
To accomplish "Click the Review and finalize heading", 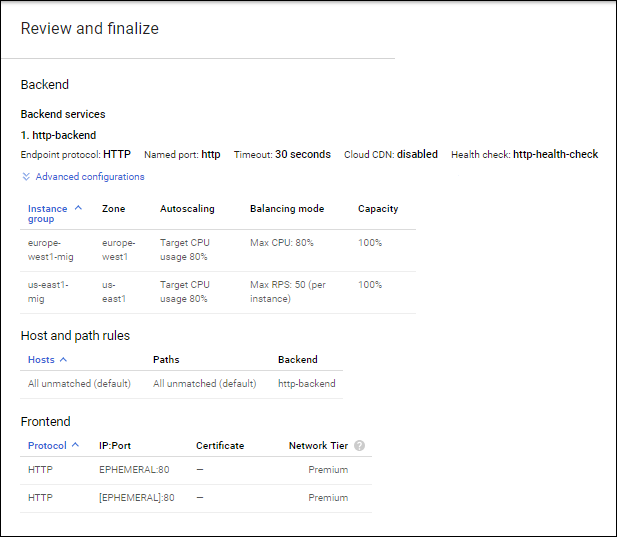I will tap(90, 28).
